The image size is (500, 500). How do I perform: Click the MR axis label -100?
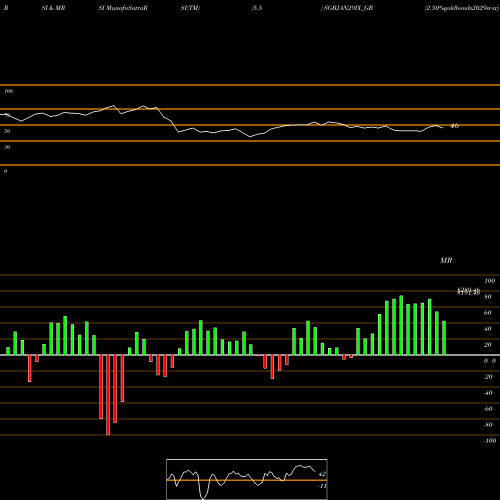pos(489,441)
